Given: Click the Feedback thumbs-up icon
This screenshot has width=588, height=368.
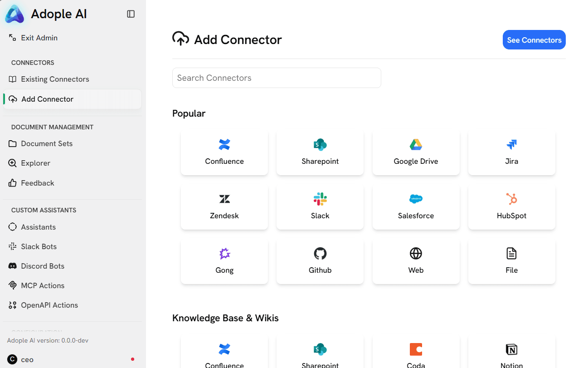Looking at the screenshot, I should (13, 183).
